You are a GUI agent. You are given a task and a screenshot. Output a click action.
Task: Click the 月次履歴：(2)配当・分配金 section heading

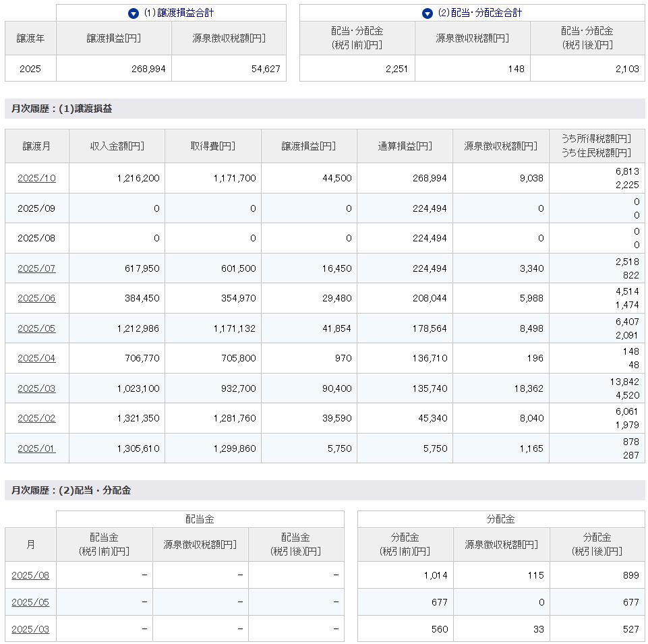pos(71,490)
